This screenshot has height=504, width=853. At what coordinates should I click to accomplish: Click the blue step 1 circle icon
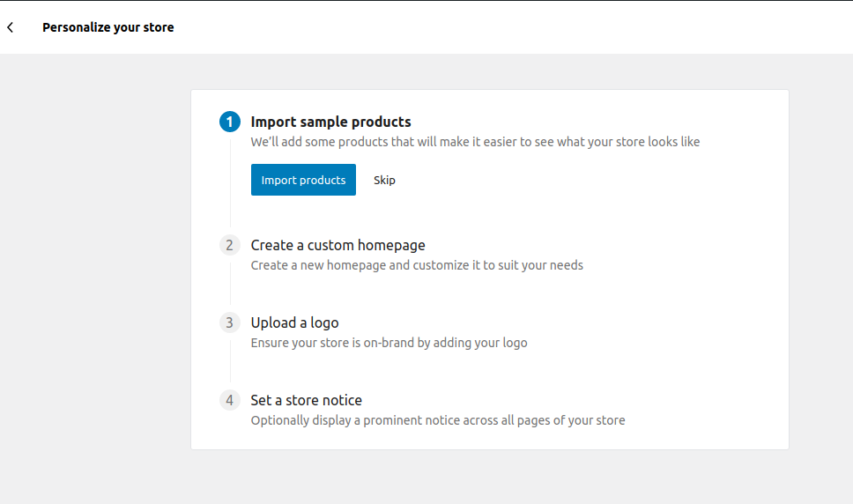pyautogui.click(x=230, y=122)
